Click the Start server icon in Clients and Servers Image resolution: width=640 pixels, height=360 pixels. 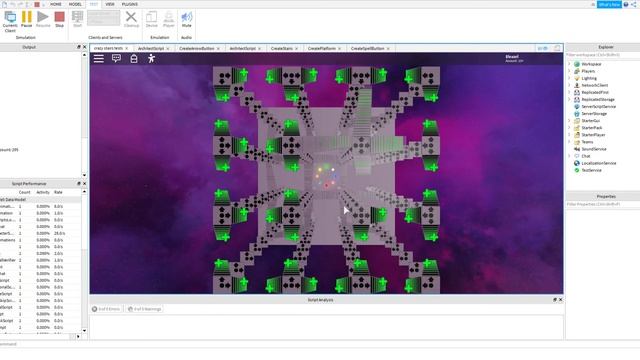click(x=77, y=17)
